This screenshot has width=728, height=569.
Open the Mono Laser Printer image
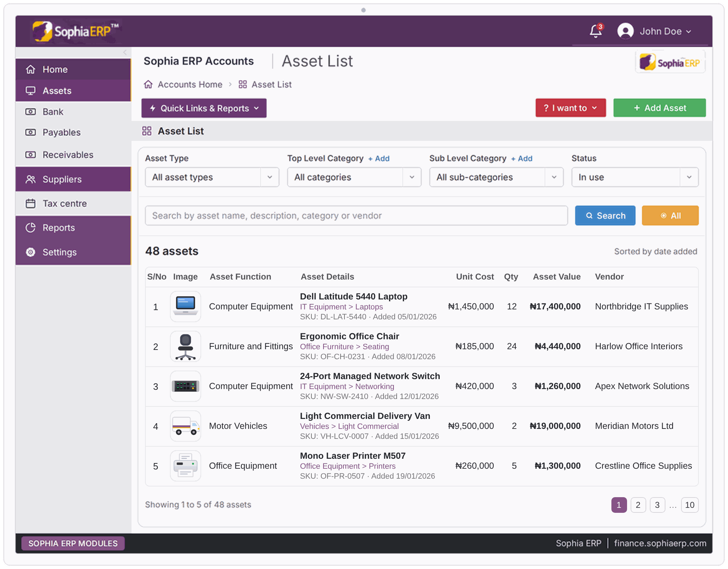tap(186, 466)
